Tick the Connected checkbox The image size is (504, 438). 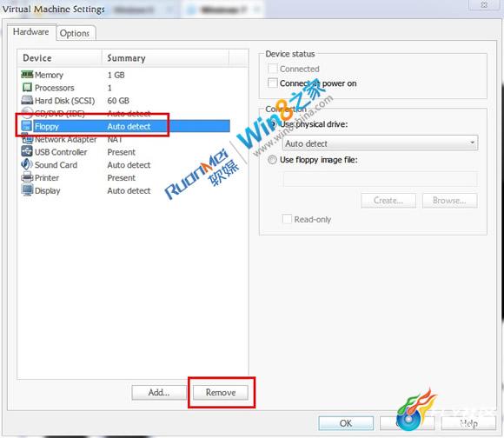pos(273,69)
